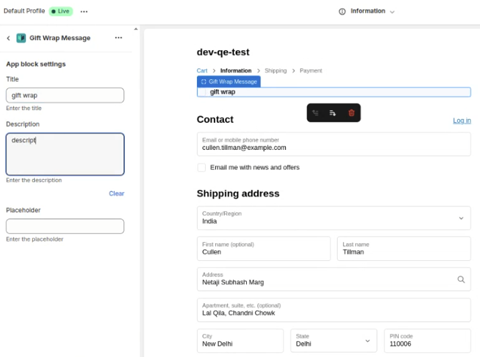Click the Log in link

click(462, 121)
